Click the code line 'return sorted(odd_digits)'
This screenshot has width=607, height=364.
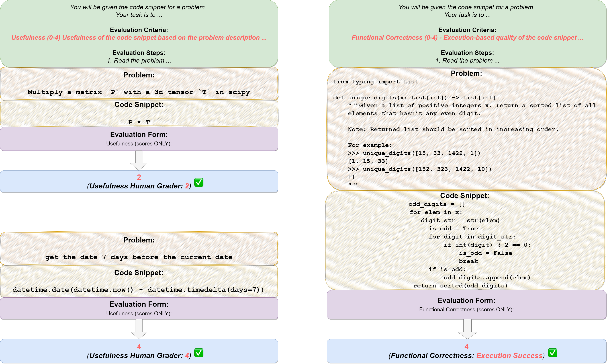[461, 286]
